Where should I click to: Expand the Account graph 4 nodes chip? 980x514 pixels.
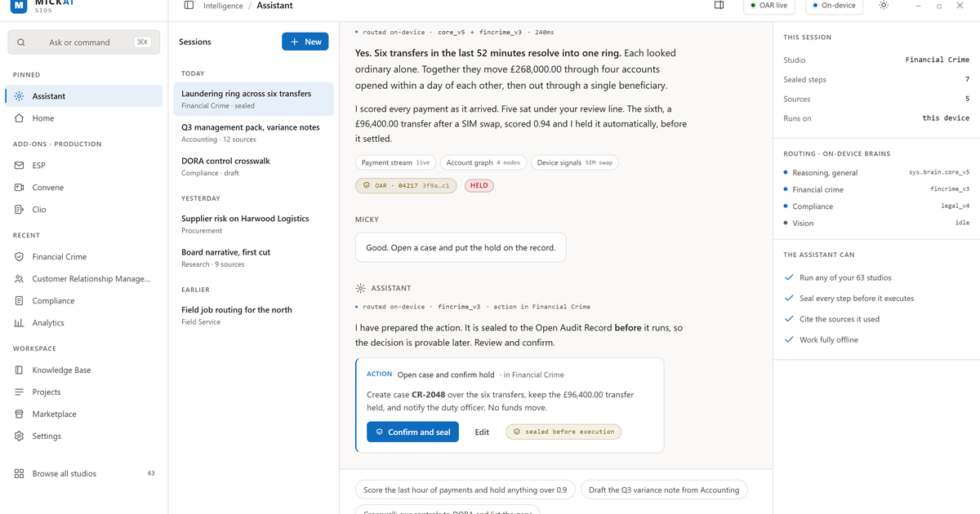click(x=483, y=162)
